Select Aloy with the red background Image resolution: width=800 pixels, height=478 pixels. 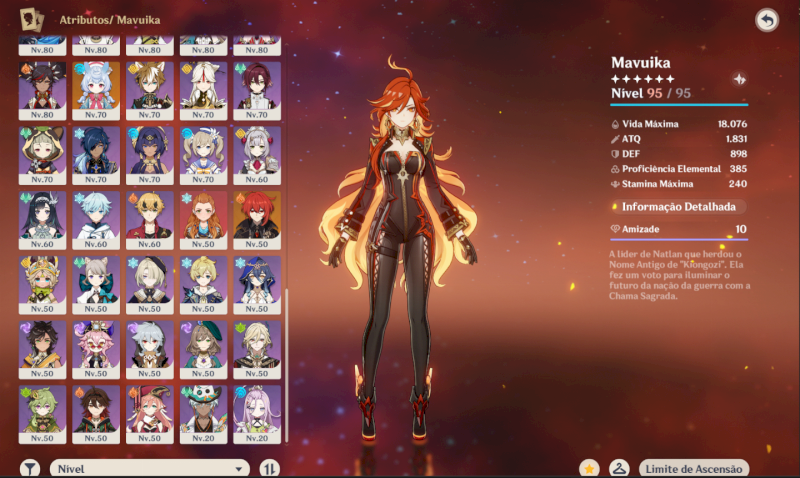tap(203, 220)
